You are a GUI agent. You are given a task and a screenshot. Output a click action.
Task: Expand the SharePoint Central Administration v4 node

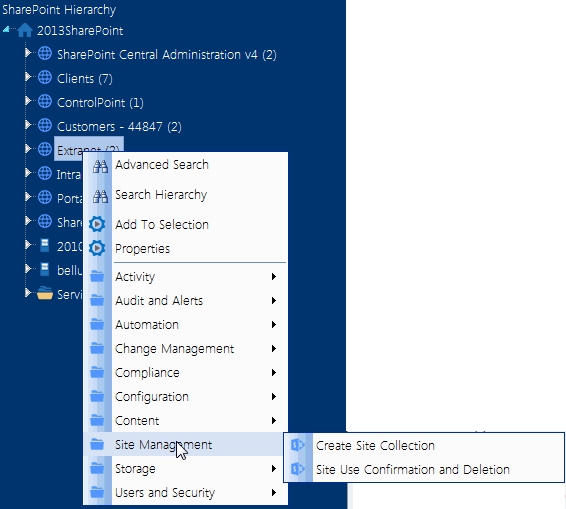pos(28,53)
